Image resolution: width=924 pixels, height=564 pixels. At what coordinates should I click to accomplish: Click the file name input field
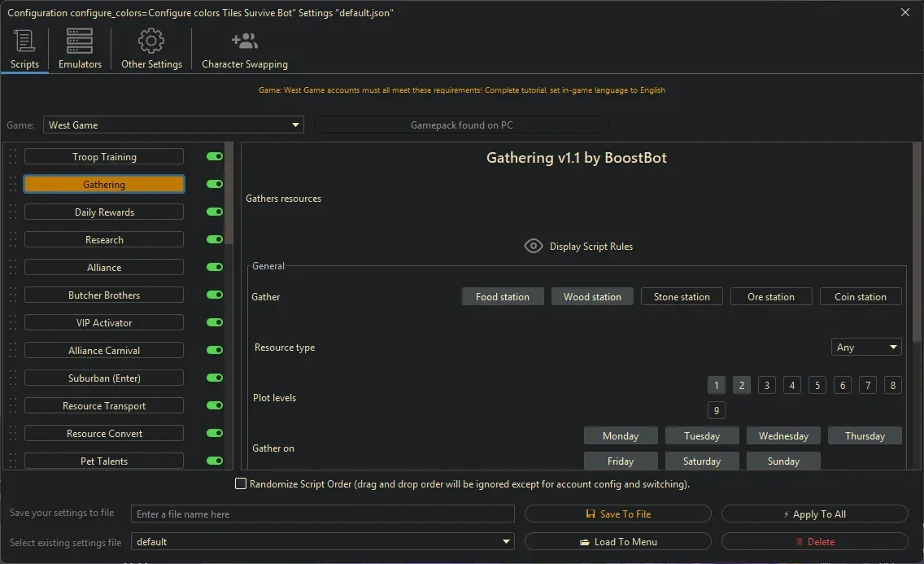(x=323, y=514)
